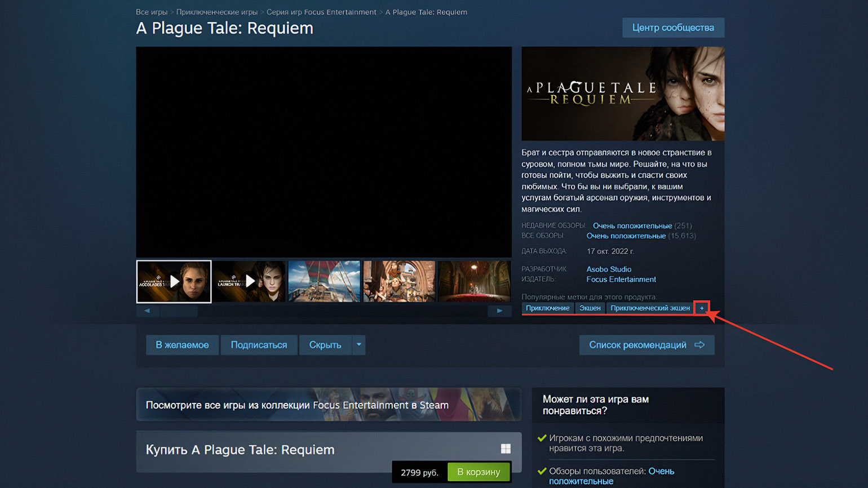This screenshot has height=488, width=868.
Task: Select the Экшен tag
Action: point(590,308)
